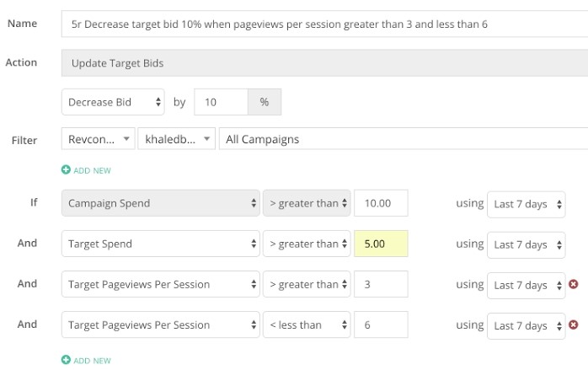This screenshot has height=370, width=588.
Task: Open the Decrease Bid action dropdown
Action: (113, 102)
